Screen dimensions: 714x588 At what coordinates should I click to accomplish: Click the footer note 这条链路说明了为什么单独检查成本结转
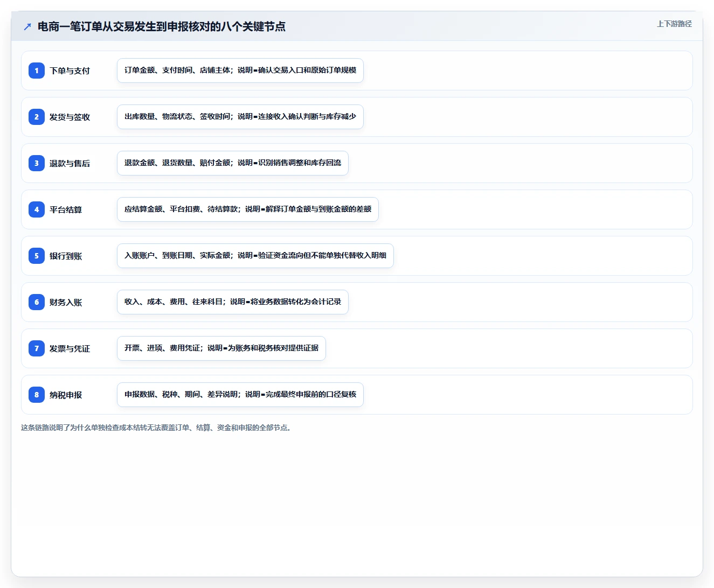156,428
